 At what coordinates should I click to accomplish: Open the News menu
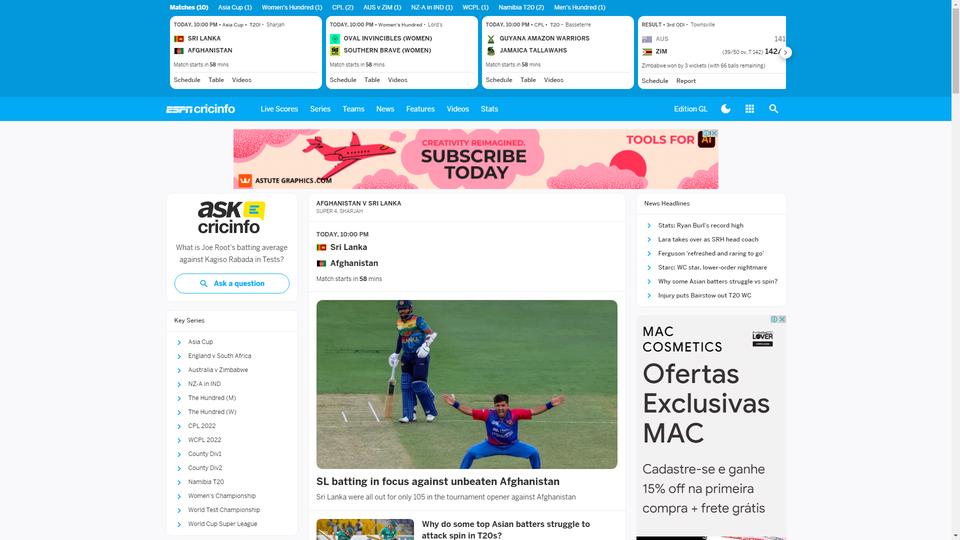coord(385,109)
